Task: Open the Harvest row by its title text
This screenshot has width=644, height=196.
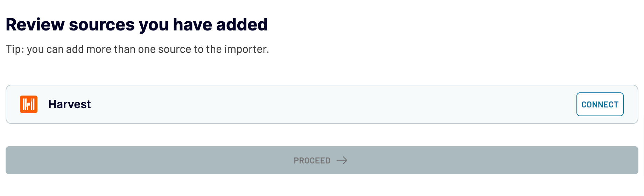Action: pos(70,104)
